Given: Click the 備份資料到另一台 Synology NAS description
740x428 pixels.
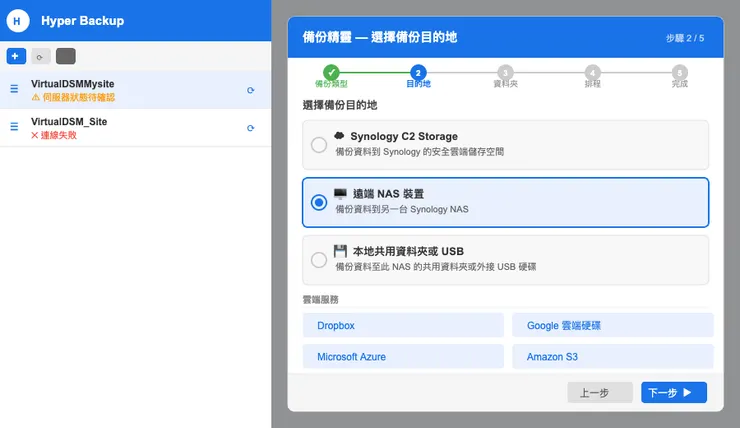Looking at the screenshot, I should [402, 209].
